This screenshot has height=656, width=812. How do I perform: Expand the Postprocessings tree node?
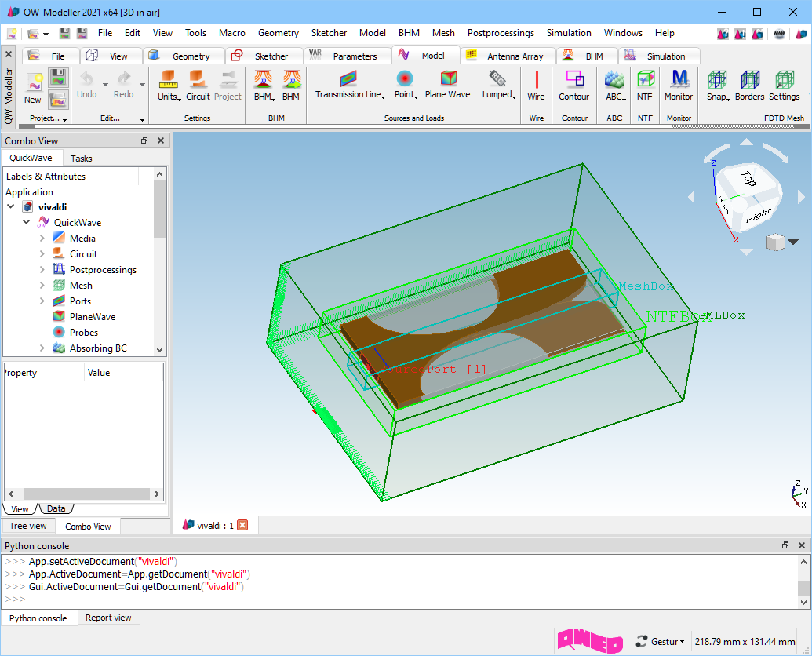coord(42,269)
